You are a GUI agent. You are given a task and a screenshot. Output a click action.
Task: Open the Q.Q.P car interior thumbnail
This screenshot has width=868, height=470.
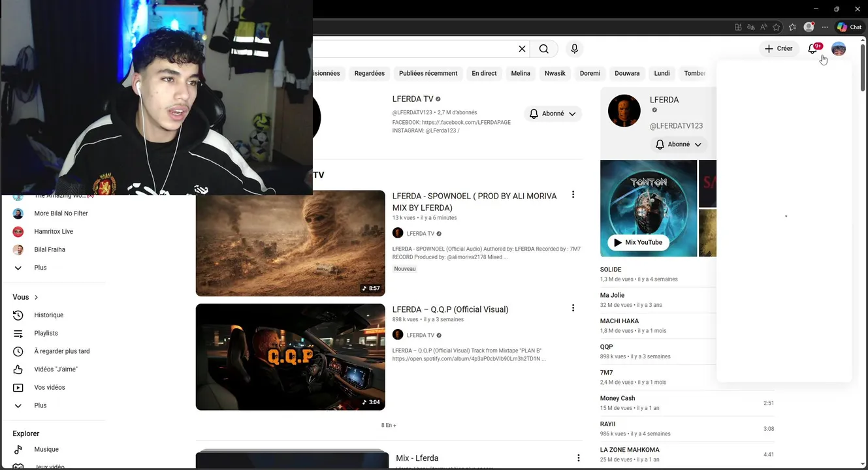[291, 357]
